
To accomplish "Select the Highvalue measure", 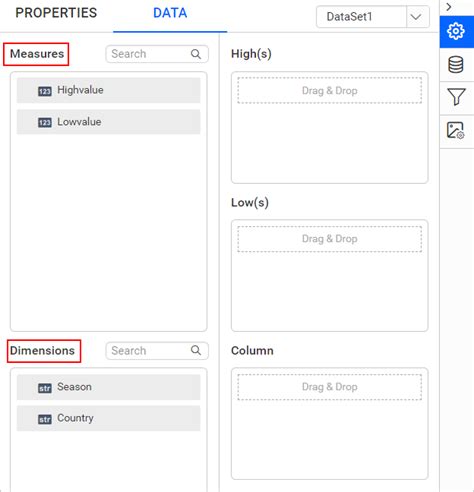I will (x=109, y=90).
